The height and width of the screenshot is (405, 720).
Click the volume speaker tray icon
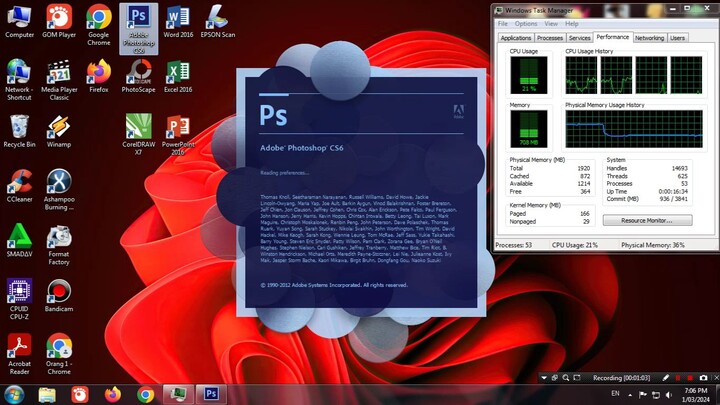(669, 395)
